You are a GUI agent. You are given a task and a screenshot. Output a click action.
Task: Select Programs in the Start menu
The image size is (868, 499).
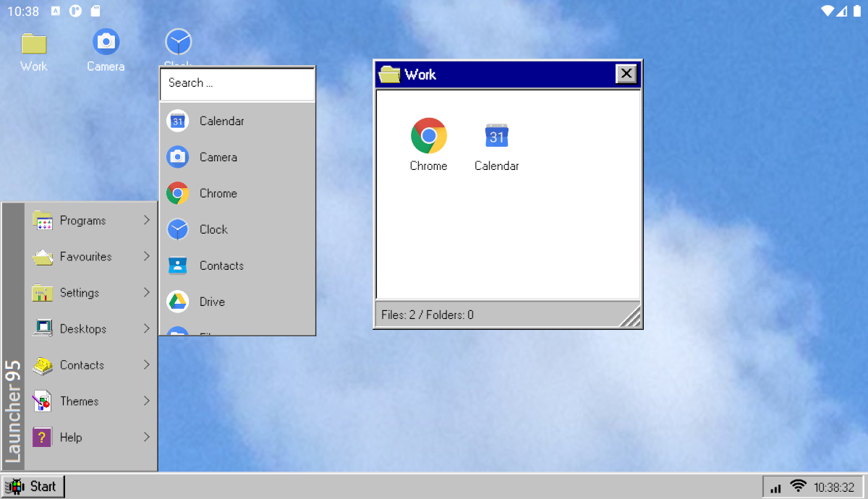(91, 221)
